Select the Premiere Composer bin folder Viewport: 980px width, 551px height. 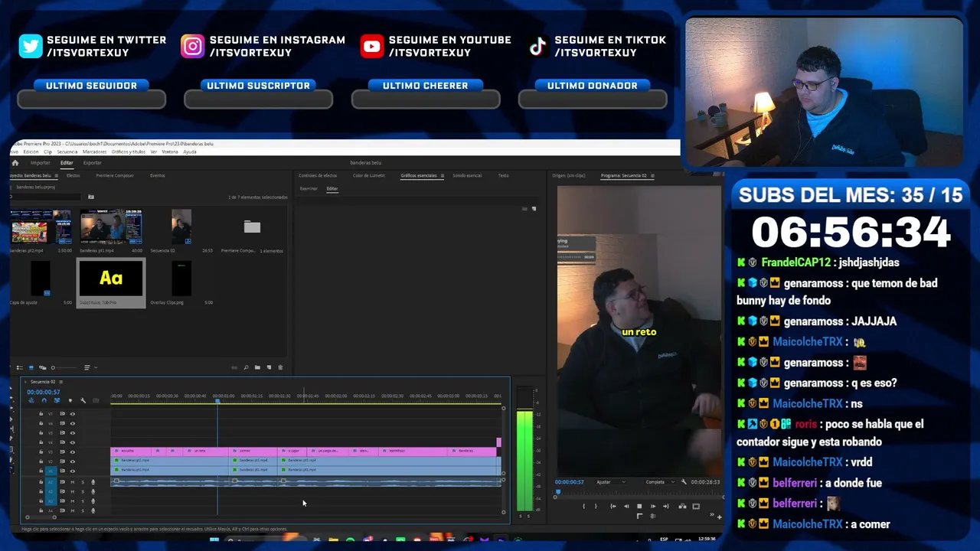pos(252,227)
